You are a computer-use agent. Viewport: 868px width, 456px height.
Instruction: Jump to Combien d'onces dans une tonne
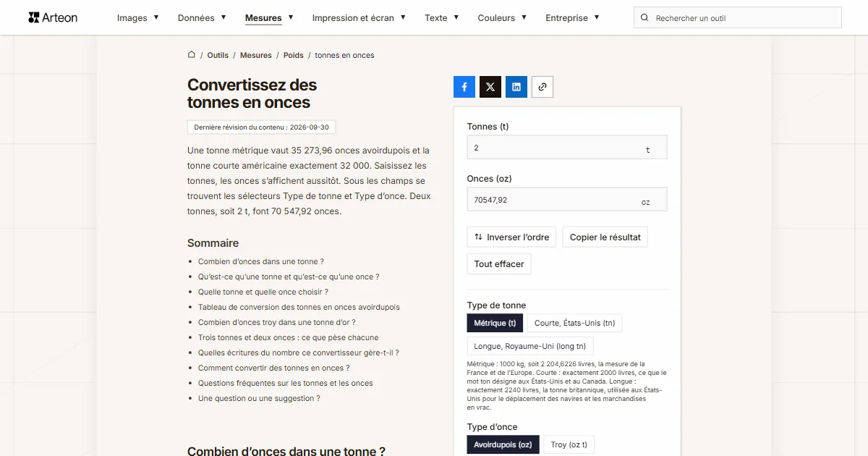click(261, 261)
